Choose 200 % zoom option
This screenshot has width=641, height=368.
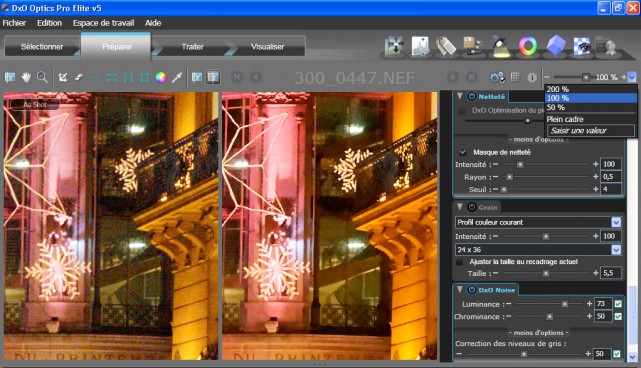(591, 89)
